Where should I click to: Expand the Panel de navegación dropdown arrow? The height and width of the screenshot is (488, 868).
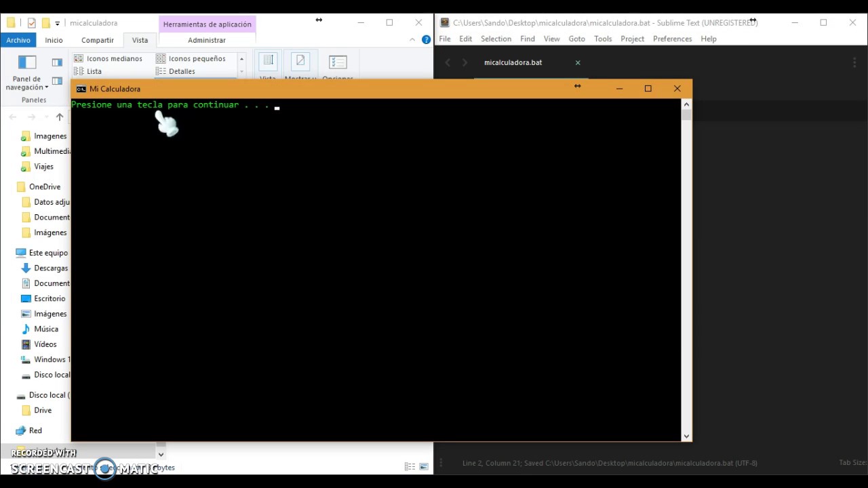coord(46,87)
